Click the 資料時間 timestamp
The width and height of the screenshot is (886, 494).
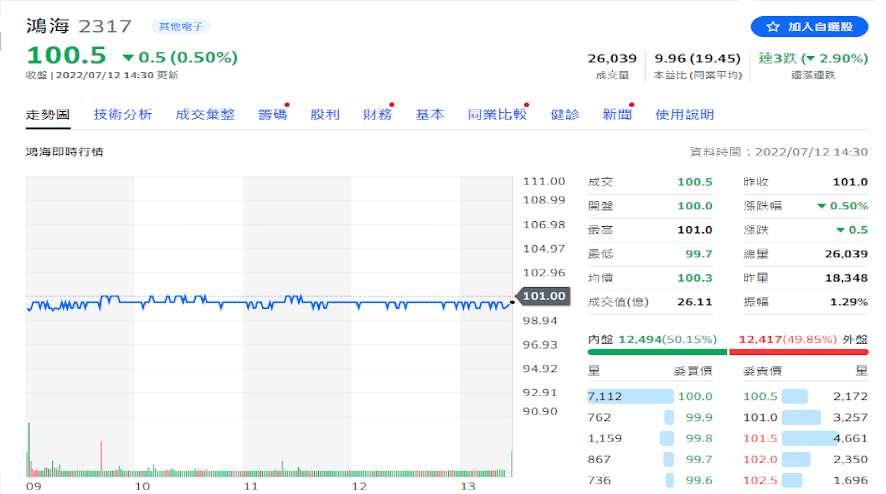point(778,152)
